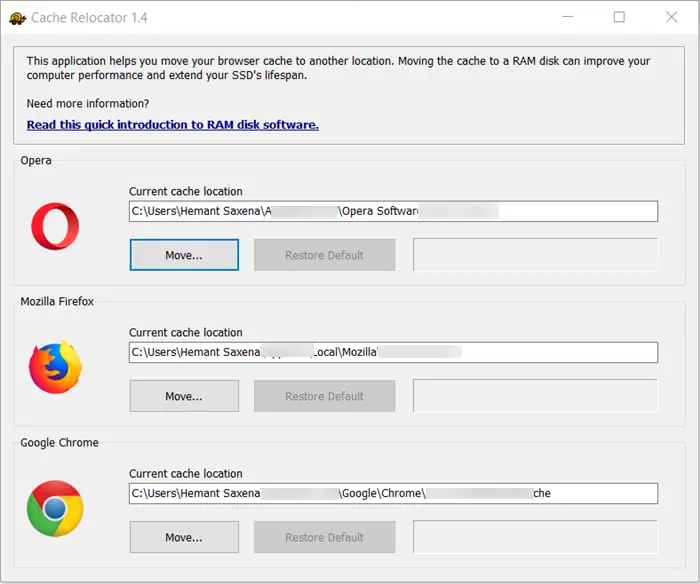Move the Mozilla Firefox cache

coord(184,396)
